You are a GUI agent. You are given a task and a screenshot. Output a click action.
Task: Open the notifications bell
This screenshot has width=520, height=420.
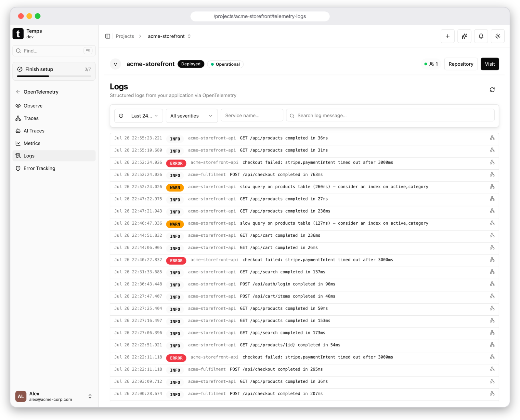click(x=481, y=36)
